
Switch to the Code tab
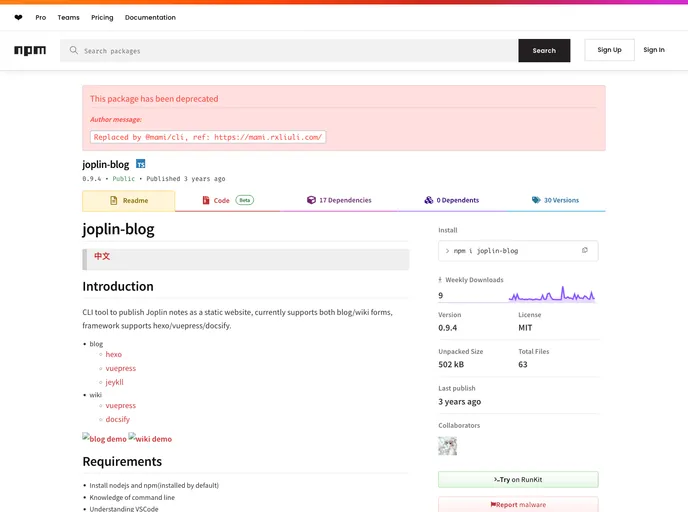[228, 201]
